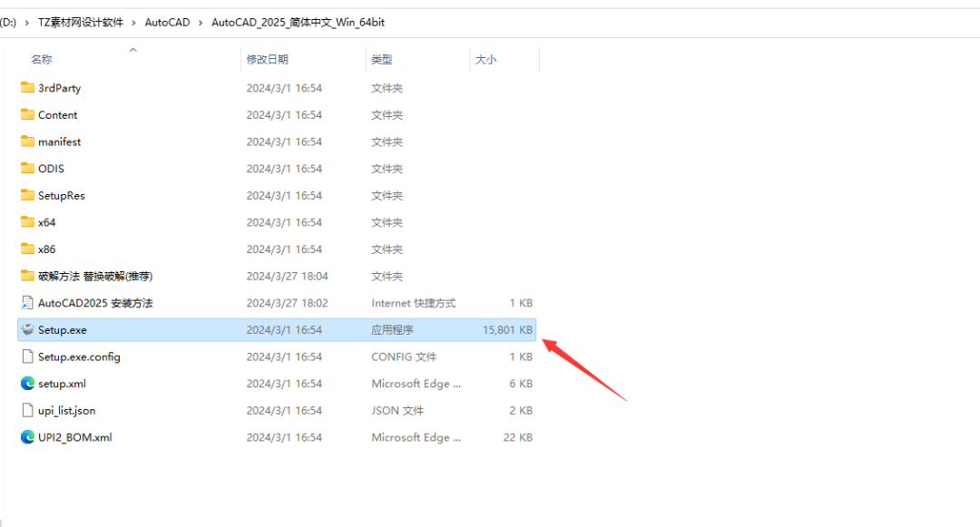Select the SetupRes folder name
The height and width of the screenshot is (527, 980).
coord(62,195)
